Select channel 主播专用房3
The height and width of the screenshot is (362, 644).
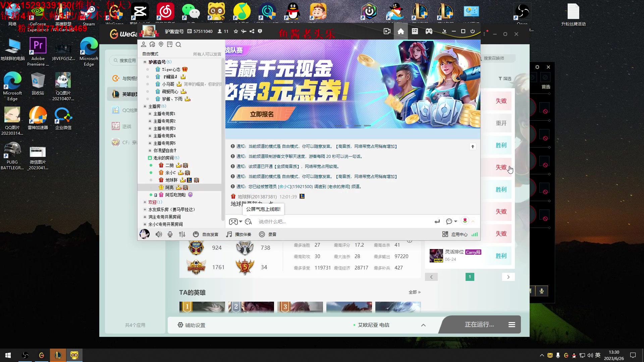click(164, 129)
